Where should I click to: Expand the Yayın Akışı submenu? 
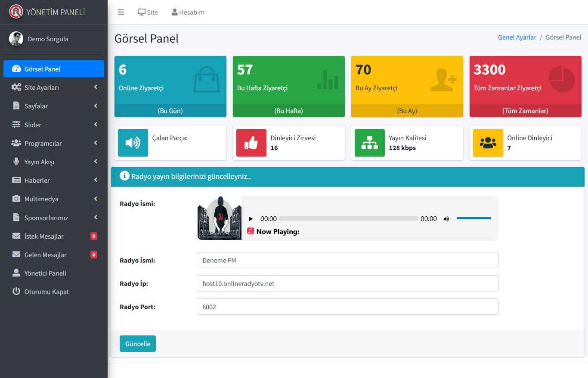54,162
